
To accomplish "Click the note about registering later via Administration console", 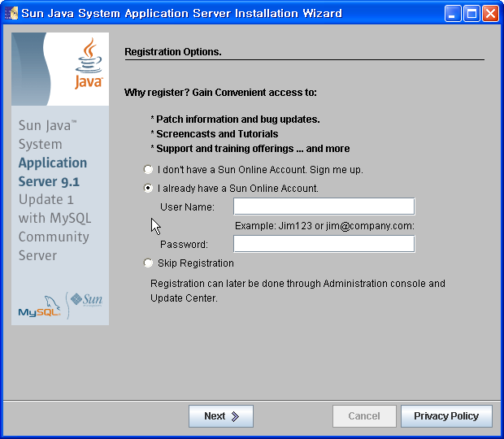I will (298, 291).
